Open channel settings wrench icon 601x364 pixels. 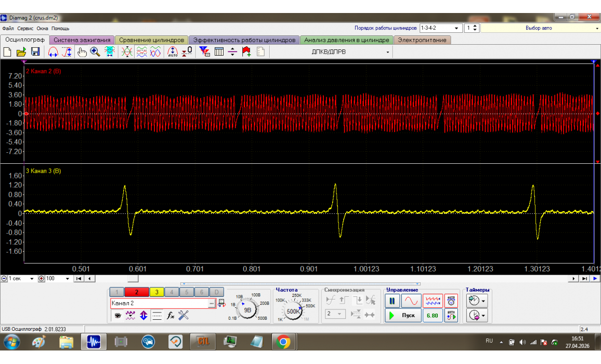coord(184,315)
